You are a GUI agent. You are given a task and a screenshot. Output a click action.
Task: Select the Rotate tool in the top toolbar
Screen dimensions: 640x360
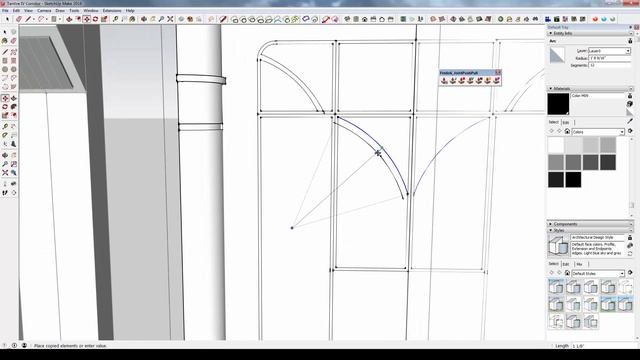tap(95, 19)
